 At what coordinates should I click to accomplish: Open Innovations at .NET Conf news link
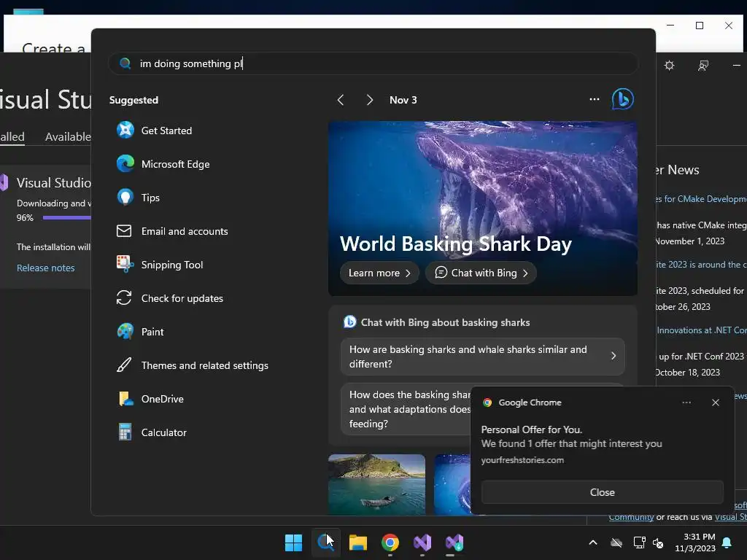coord(701,330)
